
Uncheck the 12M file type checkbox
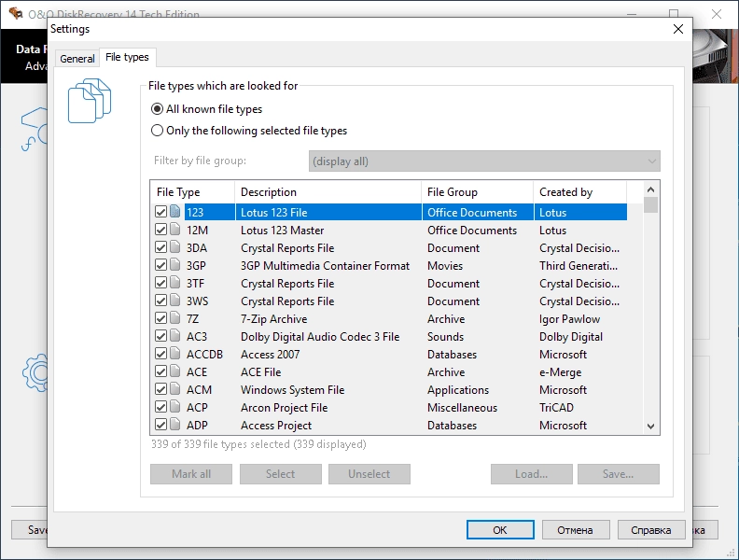(x=160, y=230)
